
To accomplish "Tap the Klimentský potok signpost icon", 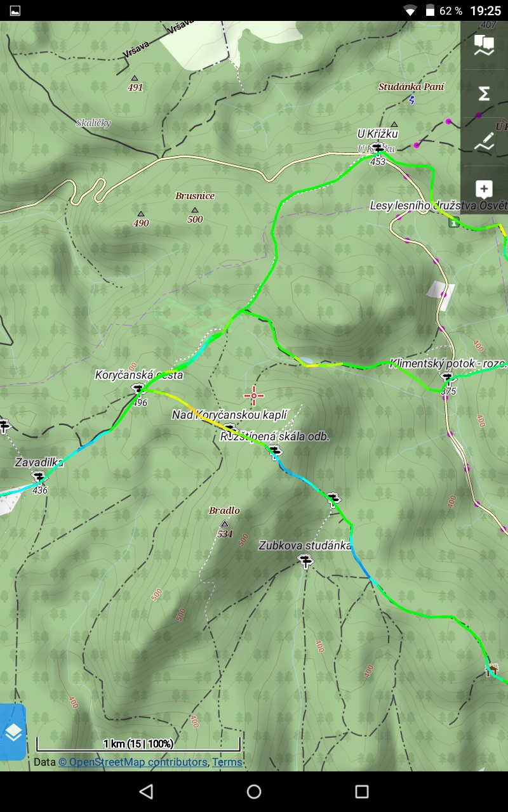I will 448,378.
